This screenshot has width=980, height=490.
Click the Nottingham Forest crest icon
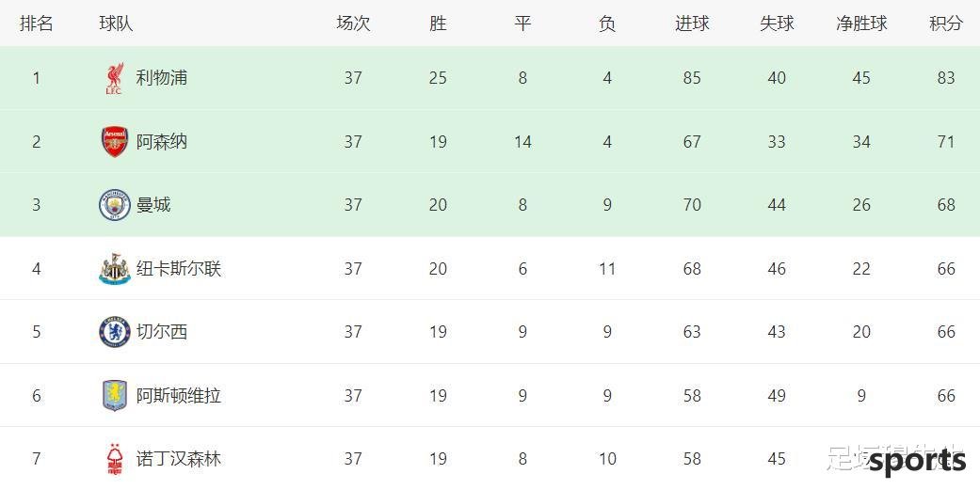(115, 459)
